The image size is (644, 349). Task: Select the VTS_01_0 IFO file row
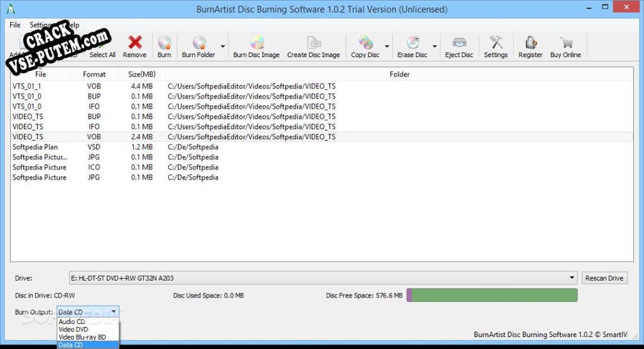(322, 106)
